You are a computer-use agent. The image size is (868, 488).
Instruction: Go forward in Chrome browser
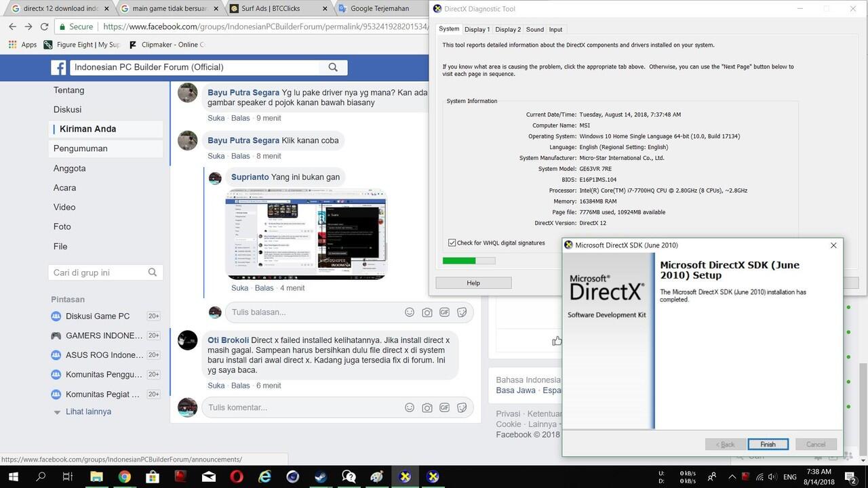point(28,26)
